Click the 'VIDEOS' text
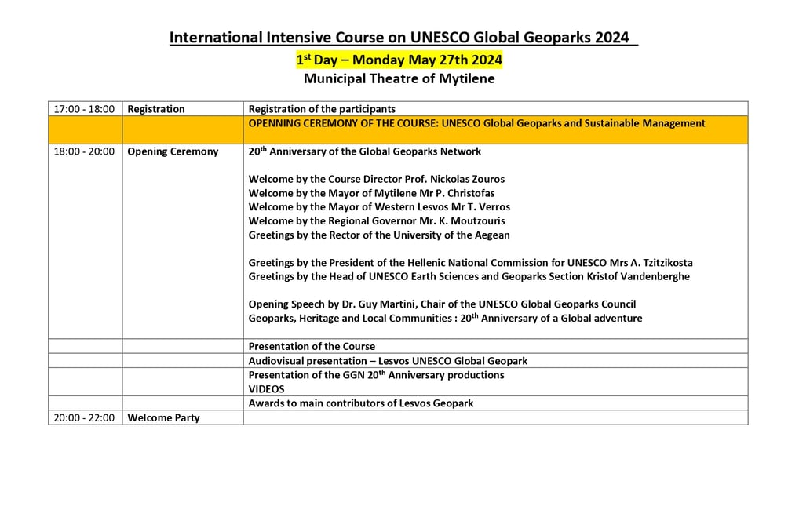 [267, 389]
